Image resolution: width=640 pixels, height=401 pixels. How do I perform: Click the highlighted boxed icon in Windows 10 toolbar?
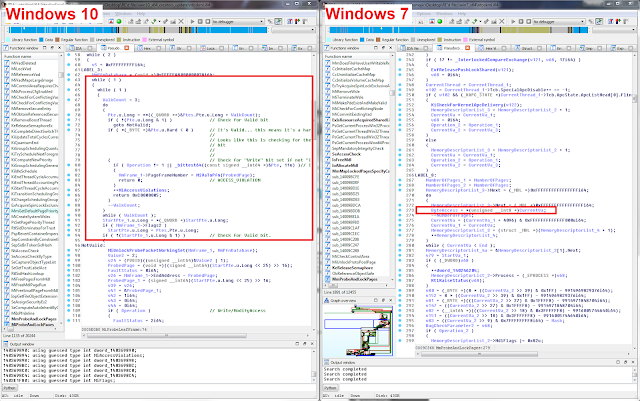tap(278, 21)
